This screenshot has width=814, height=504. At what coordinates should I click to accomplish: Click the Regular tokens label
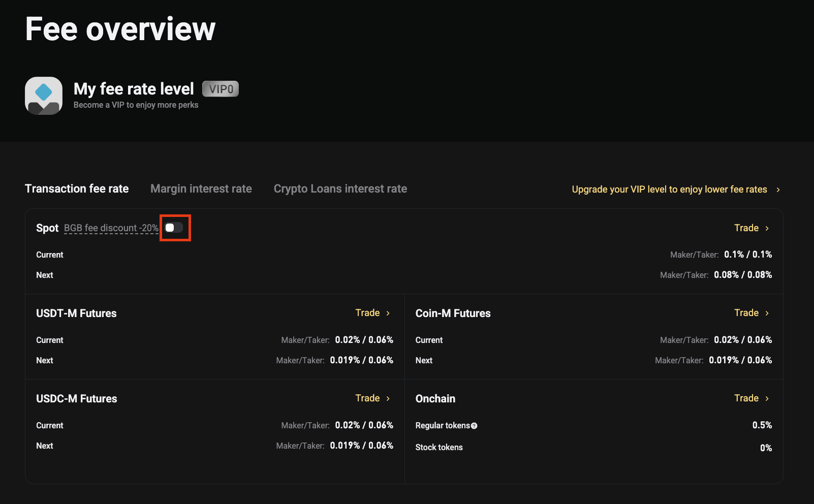[x=443, y=426]
